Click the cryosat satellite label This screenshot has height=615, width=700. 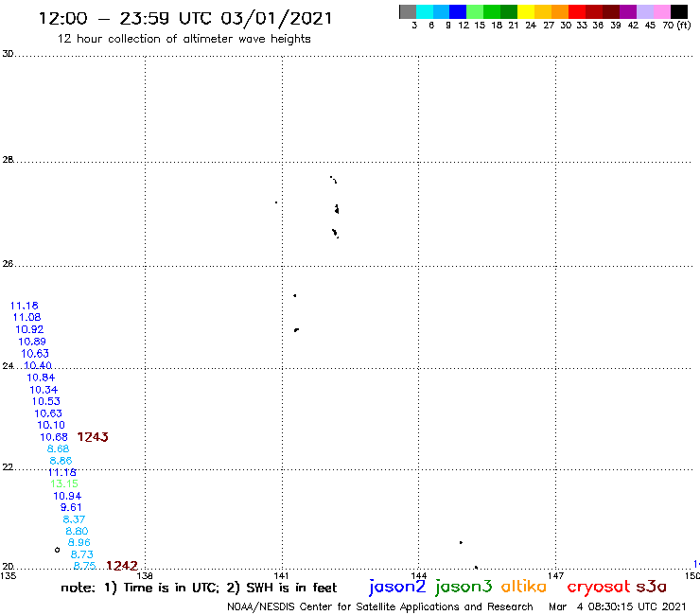(x=599, y=587)
